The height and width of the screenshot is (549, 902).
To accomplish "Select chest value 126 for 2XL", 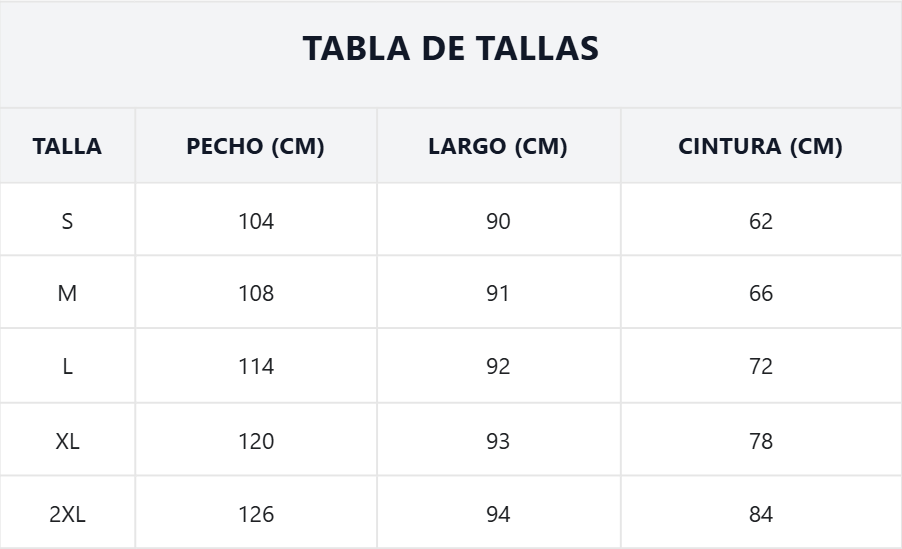I will click(x=256, y=515).
